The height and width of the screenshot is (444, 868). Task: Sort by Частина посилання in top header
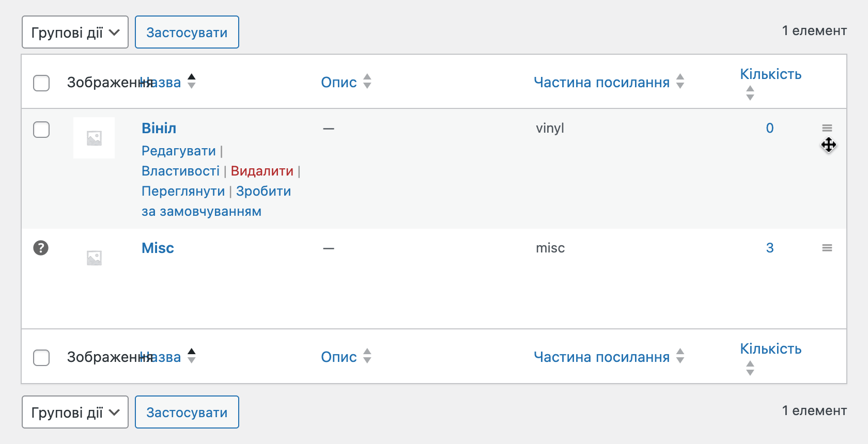coord(602,83)
